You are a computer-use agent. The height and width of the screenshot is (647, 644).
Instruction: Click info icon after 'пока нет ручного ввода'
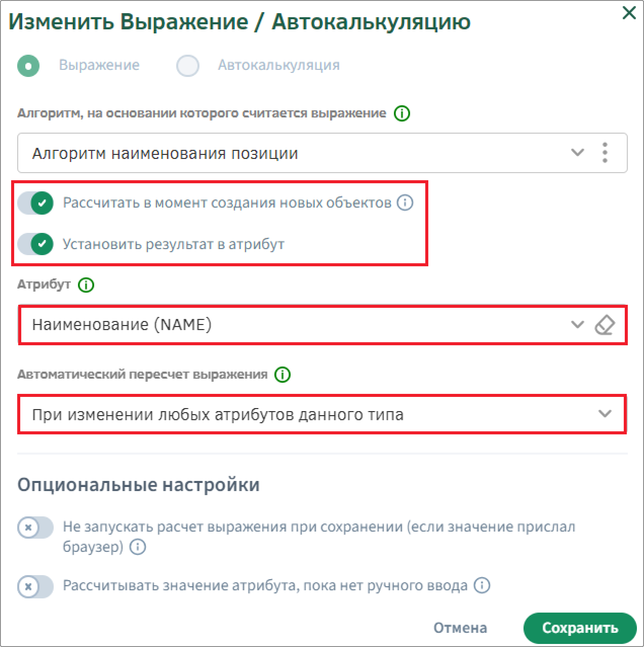(481, 586)
